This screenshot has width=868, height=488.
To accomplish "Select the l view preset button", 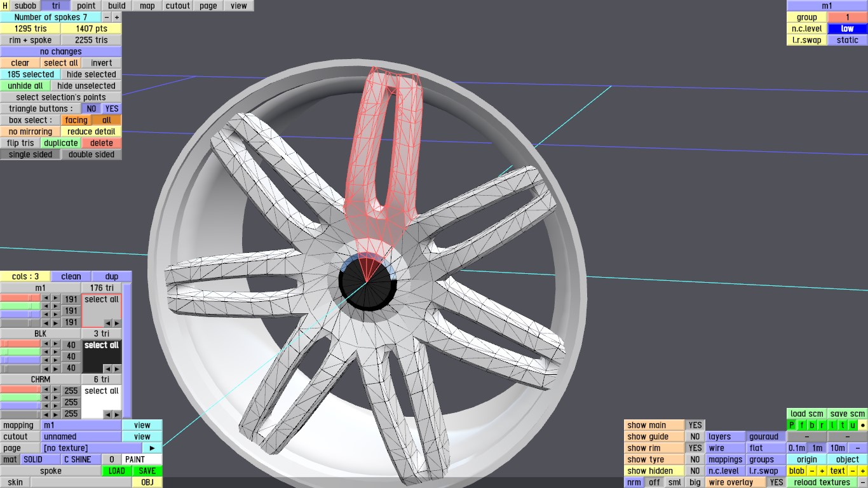I will pyautogui.click(x=832, y=425).
